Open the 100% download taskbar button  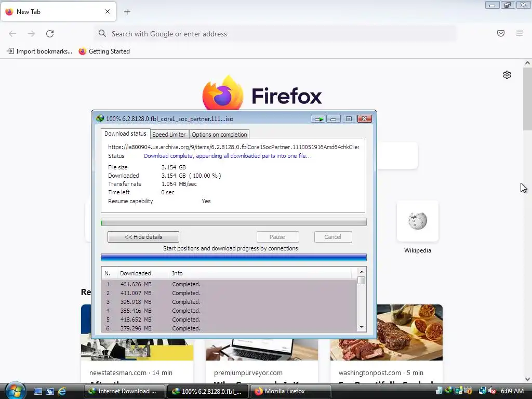coord(208,391)
